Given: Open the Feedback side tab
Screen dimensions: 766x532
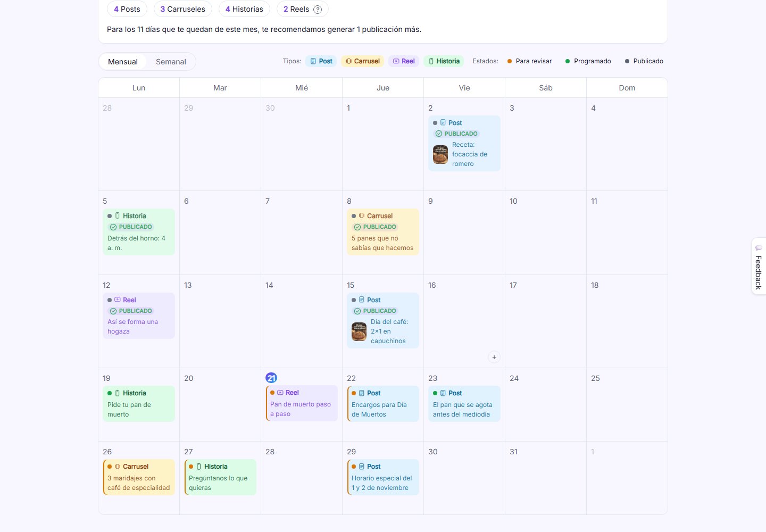Looking at the screenshot, I should [759, 266].
